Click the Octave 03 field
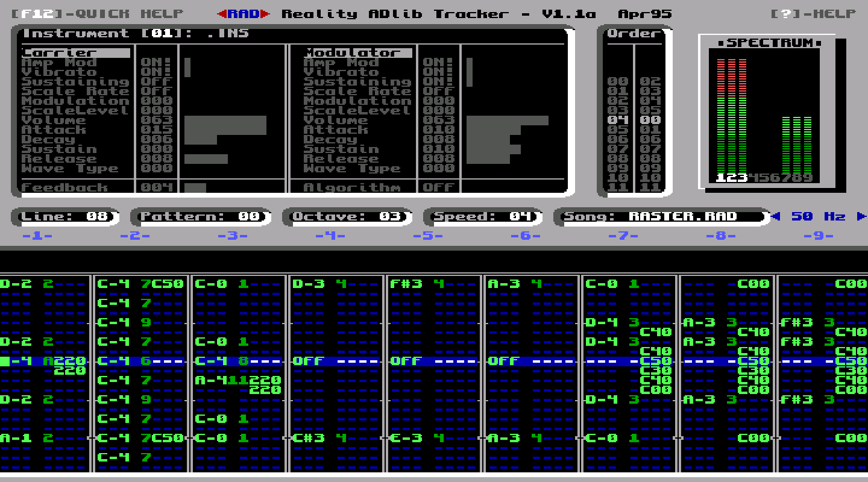 [x=347, y=216]
